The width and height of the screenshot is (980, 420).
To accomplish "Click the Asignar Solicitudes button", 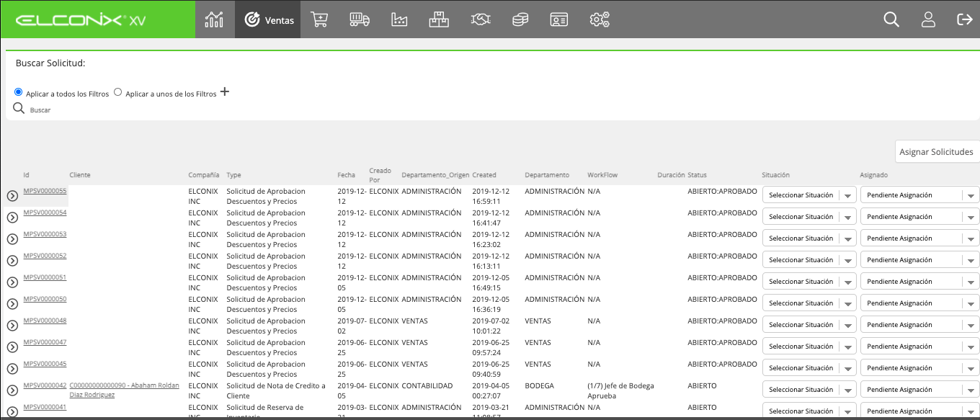I will [x=937, y=152].
